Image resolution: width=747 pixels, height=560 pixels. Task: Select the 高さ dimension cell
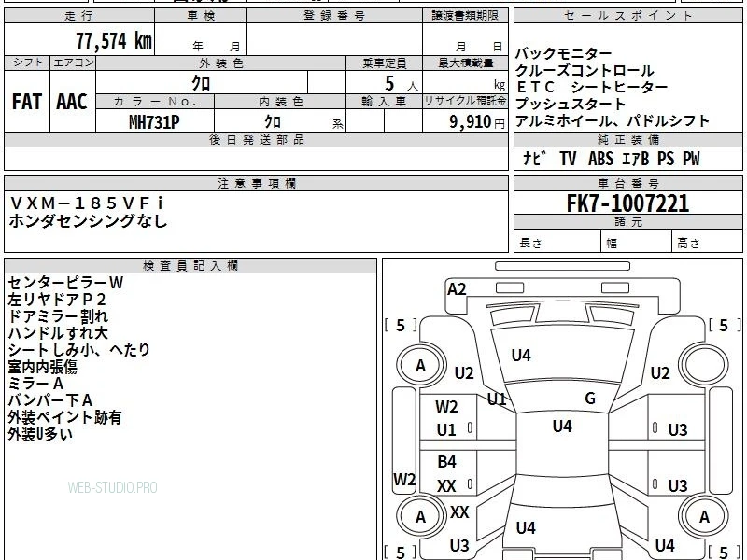[x=707, y=243]
